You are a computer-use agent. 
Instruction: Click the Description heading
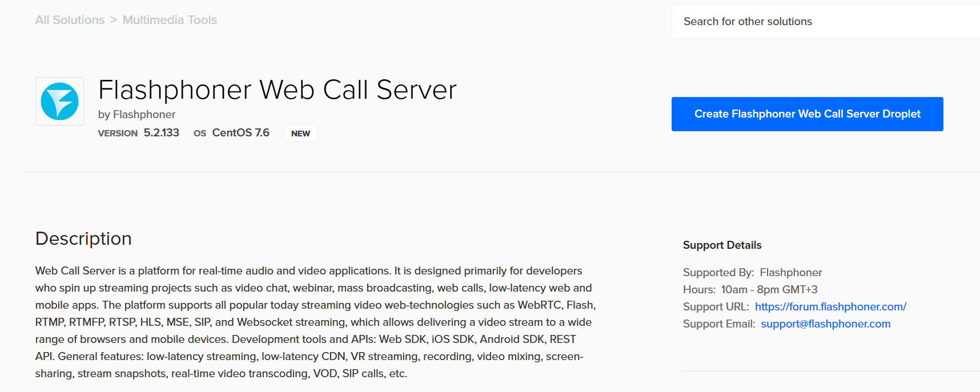tap(83, 239)
